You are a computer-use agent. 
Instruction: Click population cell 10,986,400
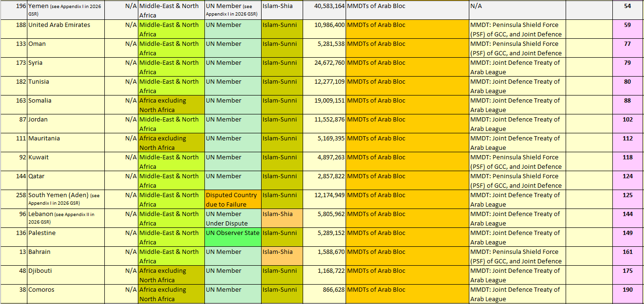(324, 29)
